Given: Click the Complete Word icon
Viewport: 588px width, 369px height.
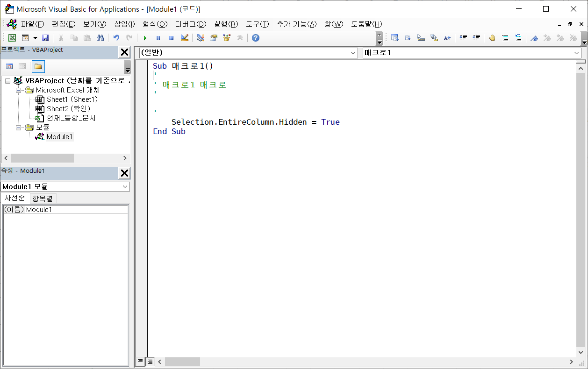Looking at the screenshot, I should 447,38.
